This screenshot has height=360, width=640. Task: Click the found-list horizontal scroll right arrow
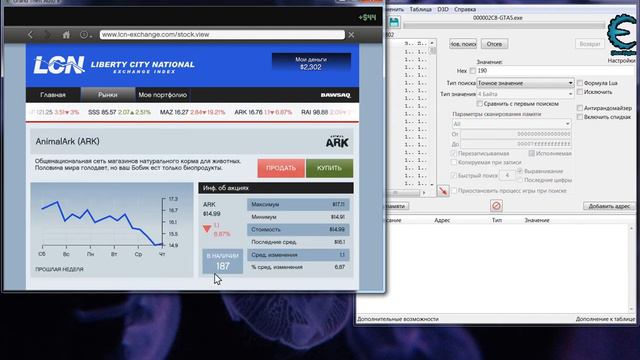pos(424,193)
